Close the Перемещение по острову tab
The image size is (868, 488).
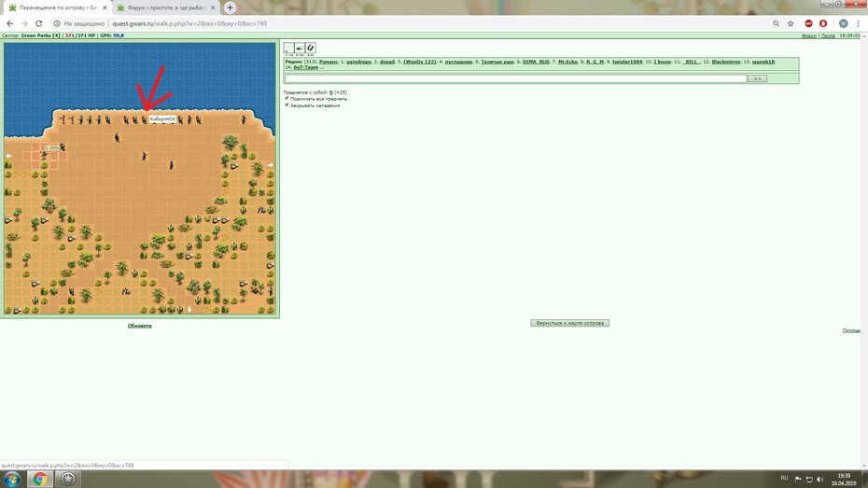[x=105, y=7]
